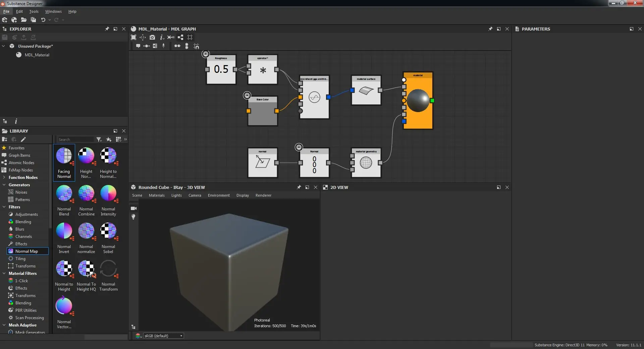Pin the MDL Graph panel

[x=490, y=29]
